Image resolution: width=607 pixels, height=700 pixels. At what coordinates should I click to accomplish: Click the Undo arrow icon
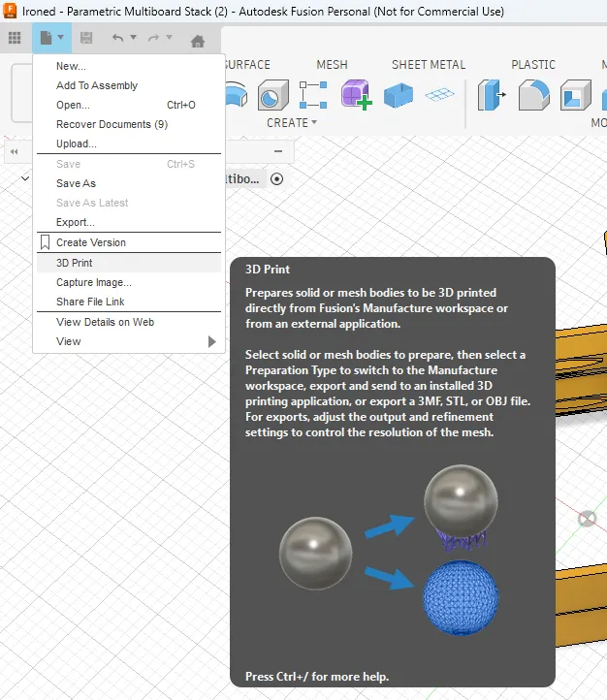click(118, 38)
